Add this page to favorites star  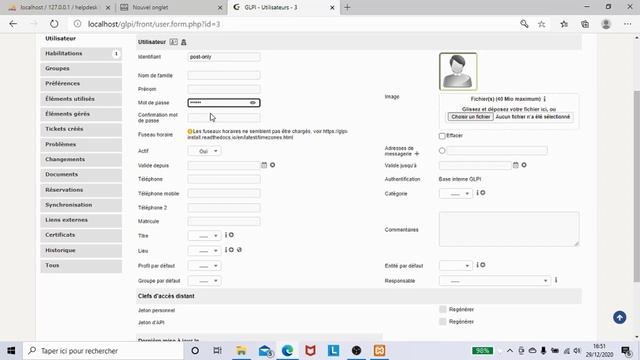[x=542, y=24]
